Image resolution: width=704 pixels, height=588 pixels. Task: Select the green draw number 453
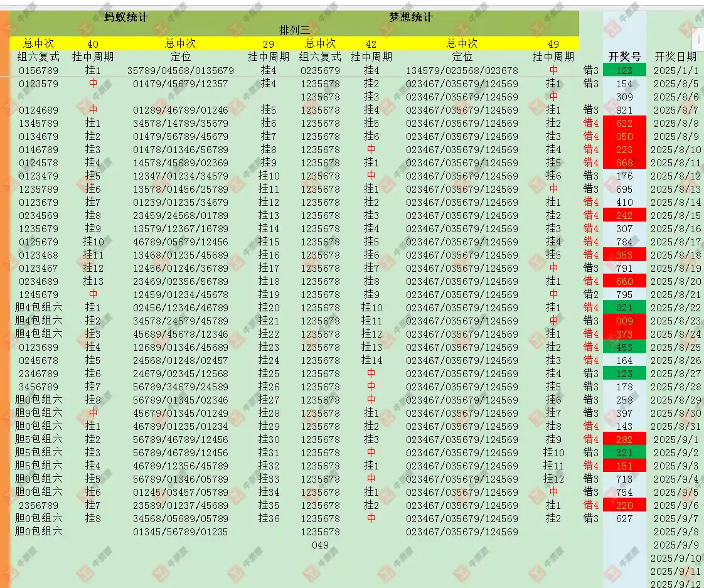pyautogui.click(x=624, y=347)
